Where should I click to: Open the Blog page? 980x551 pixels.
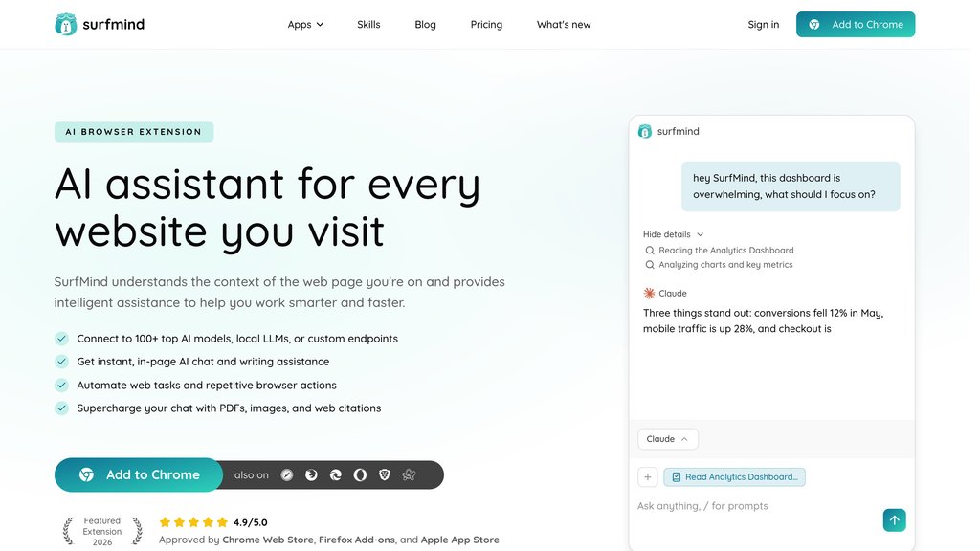pos(425,24)
